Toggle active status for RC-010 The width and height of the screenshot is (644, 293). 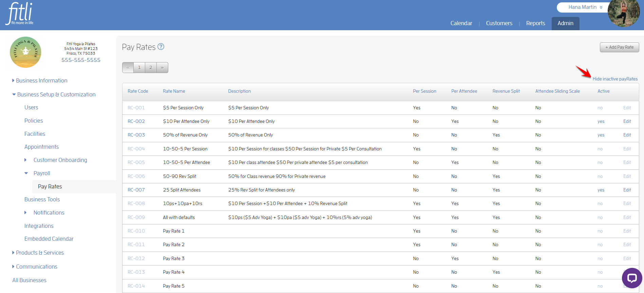600,231
